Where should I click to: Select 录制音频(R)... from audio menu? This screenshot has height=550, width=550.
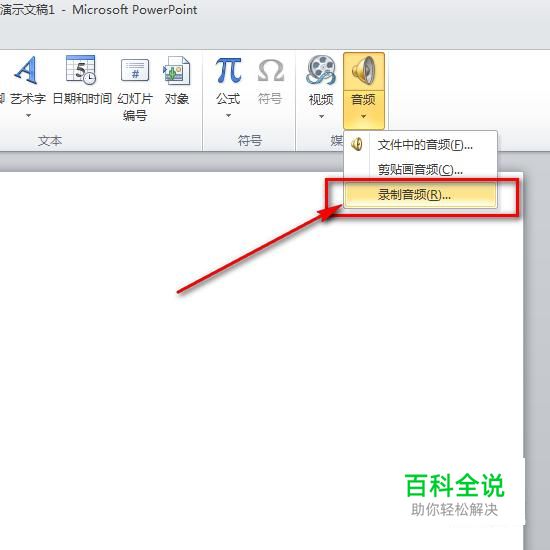click(x=421, y=195)
